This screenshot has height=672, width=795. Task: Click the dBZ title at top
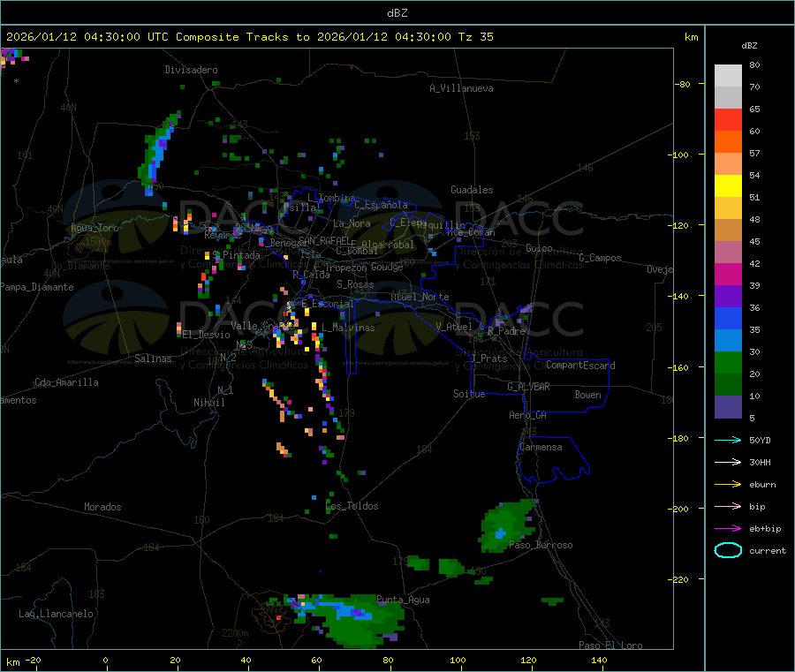(397, 12)
